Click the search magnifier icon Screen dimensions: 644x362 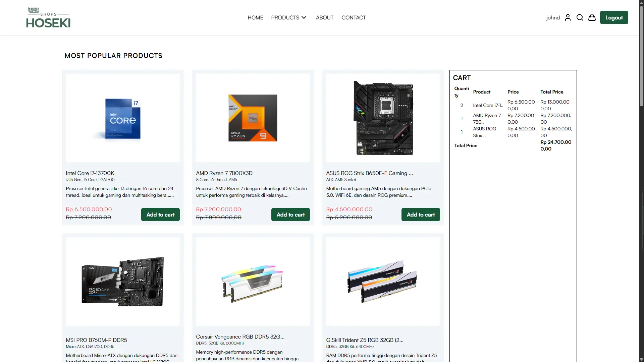click(x=580, y=17)
